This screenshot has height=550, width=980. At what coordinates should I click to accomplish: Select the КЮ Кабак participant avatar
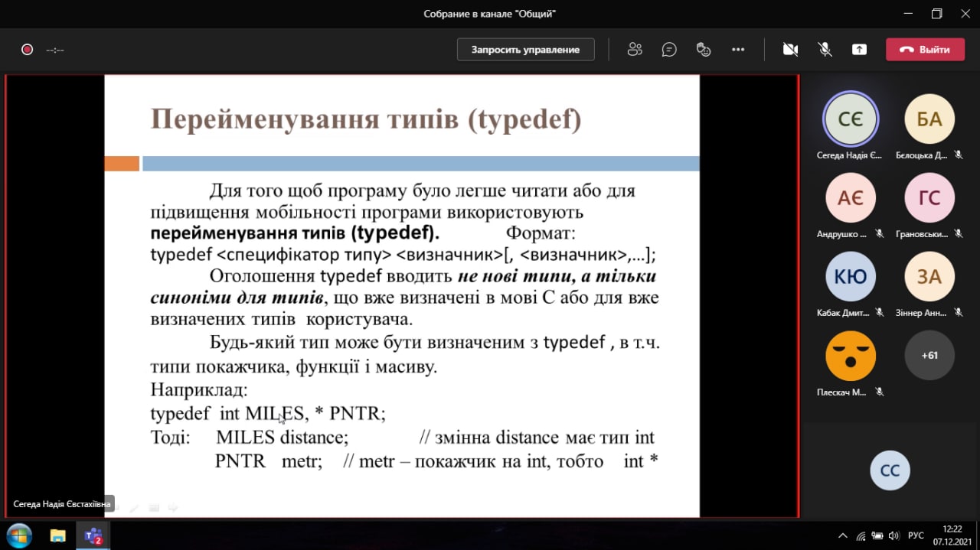(x=851, y=276)
